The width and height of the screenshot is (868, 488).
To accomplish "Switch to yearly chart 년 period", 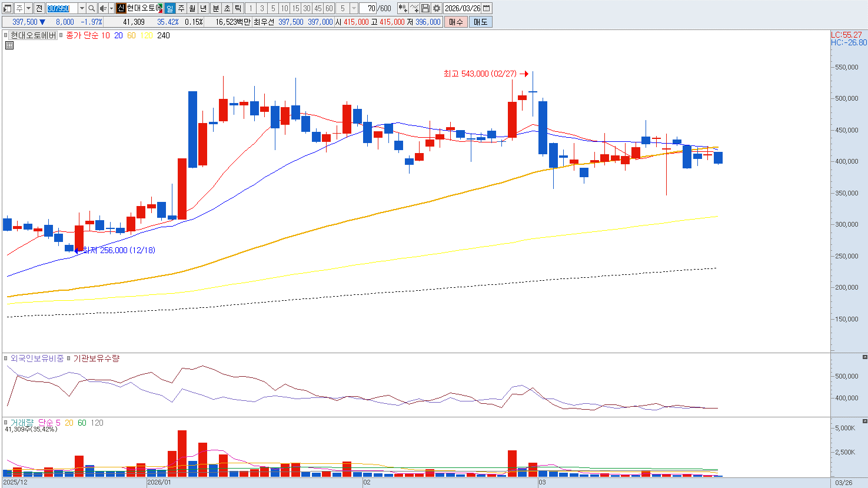I will [204, 8].
